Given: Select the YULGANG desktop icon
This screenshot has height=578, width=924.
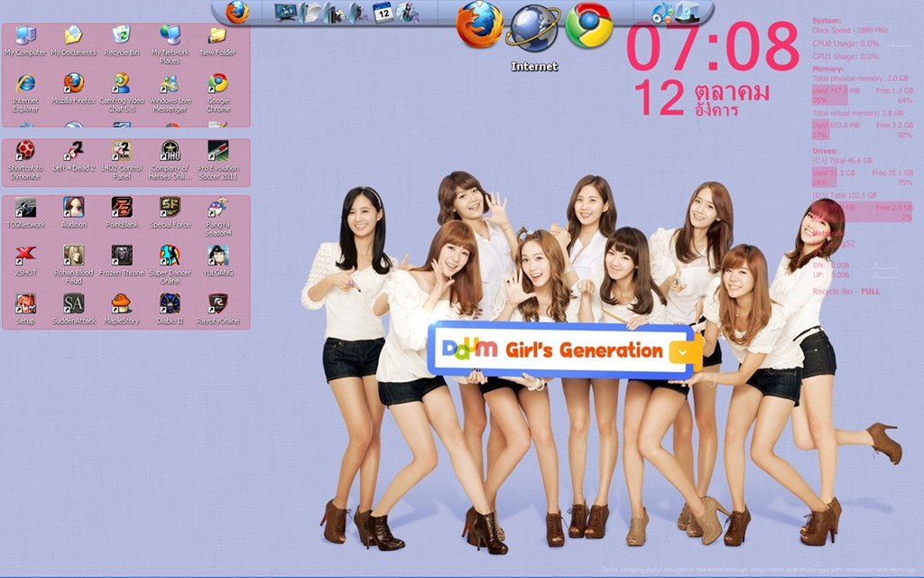Looking at the screenshot, I should (x=217, y=261).
